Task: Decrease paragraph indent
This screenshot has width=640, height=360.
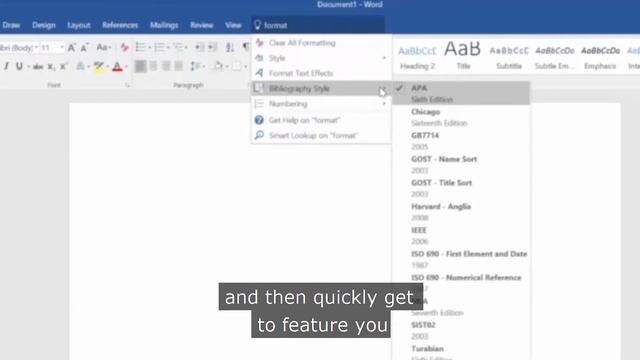Action: tap(199, 47)
